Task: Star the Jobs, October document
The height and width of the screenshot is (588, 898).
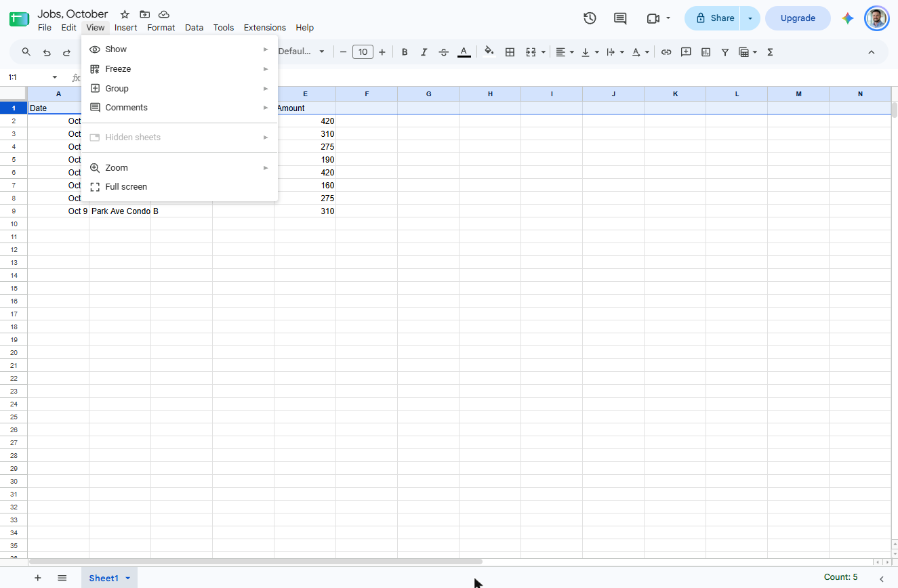Action: (125, 14)
